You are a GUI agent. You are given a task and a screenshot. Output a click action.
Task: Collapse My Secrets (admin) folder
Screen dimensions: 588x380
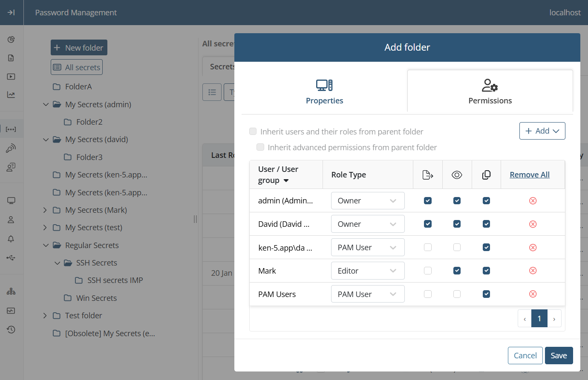coord(46,104)
